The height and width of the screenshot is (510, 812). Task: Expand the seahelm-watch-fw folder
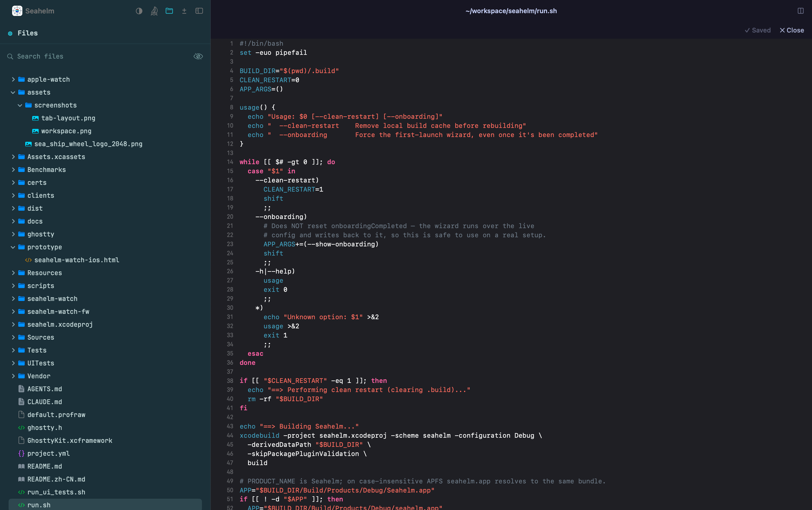coord(13,312)
